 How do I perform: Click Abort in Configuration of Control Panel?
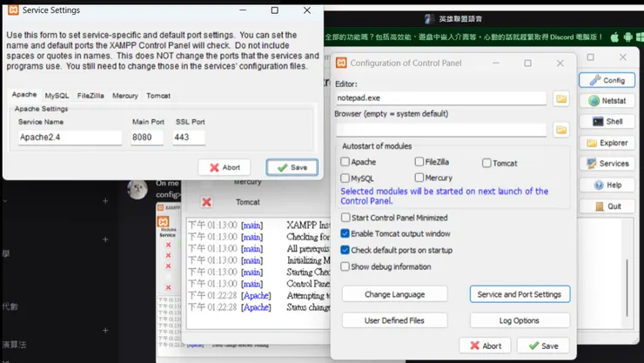(485, 346)
